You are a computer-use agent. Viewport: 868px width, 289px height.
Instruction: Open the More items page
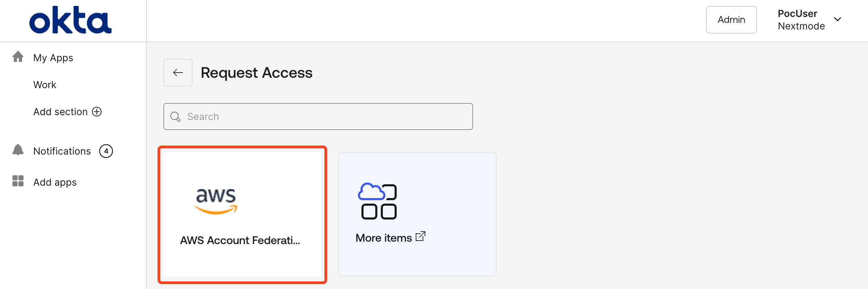click(417, 214)
